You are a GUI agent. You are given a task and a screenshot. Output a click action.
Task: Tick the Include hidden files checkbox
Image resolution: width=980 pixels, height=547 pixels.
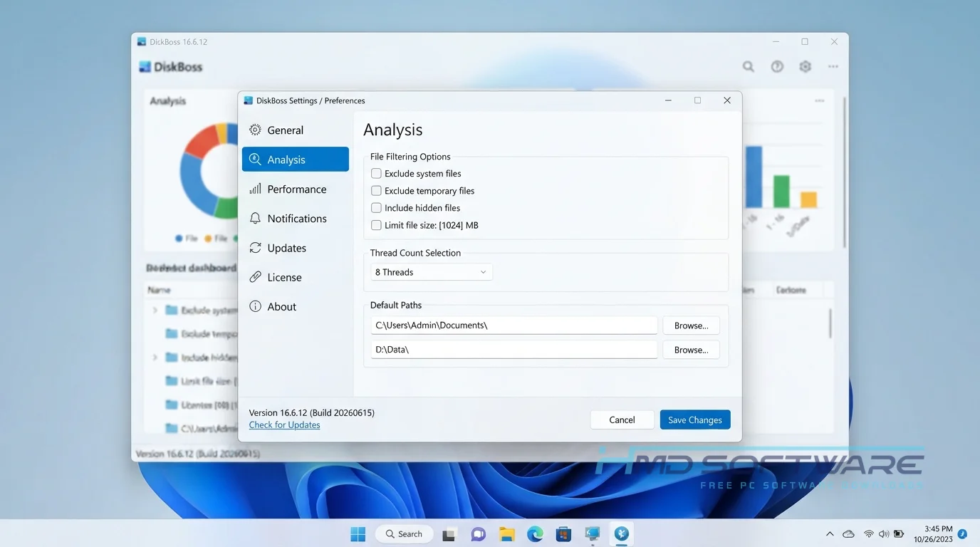tap(376, 207)
